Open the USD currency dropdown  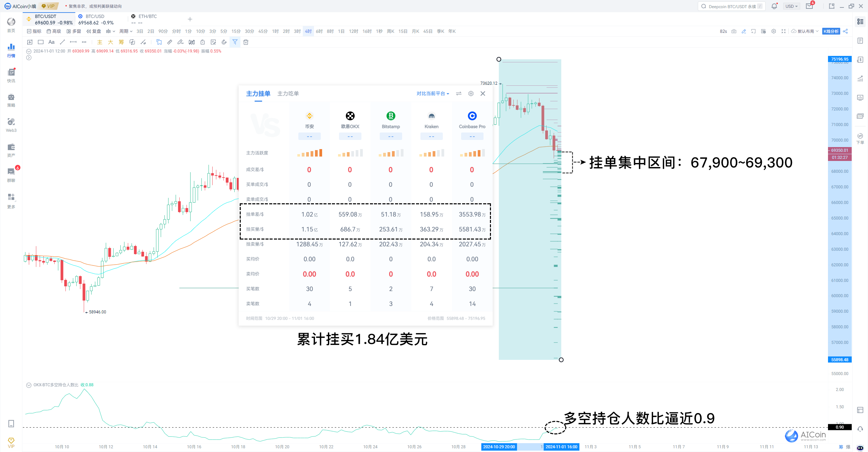(792, 6)
